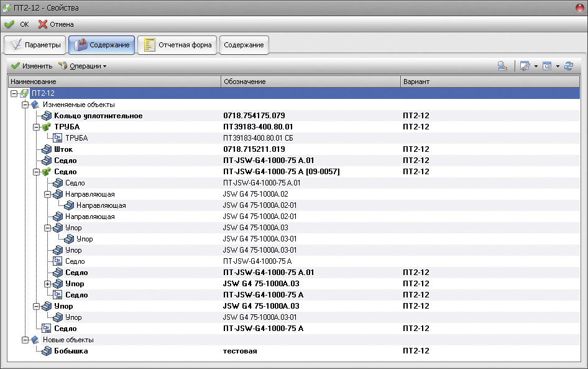Open the Отчетная форма tab

coord(177,45)
